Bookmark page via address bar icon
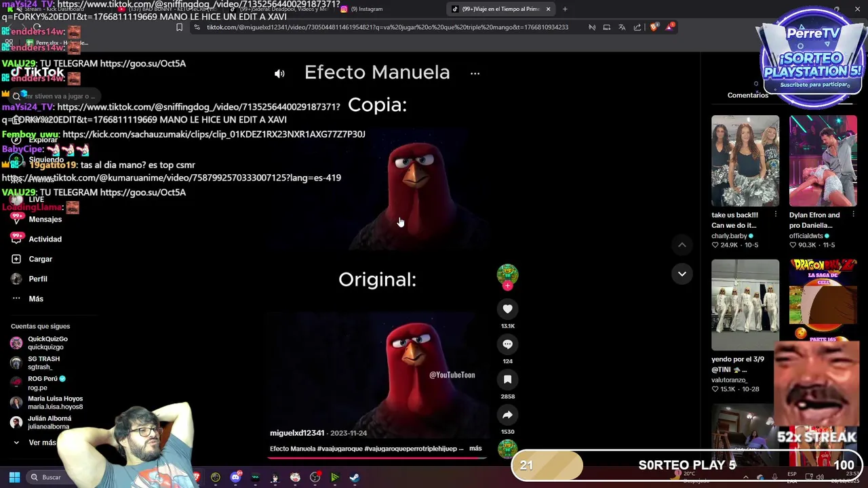 [179, 27]
